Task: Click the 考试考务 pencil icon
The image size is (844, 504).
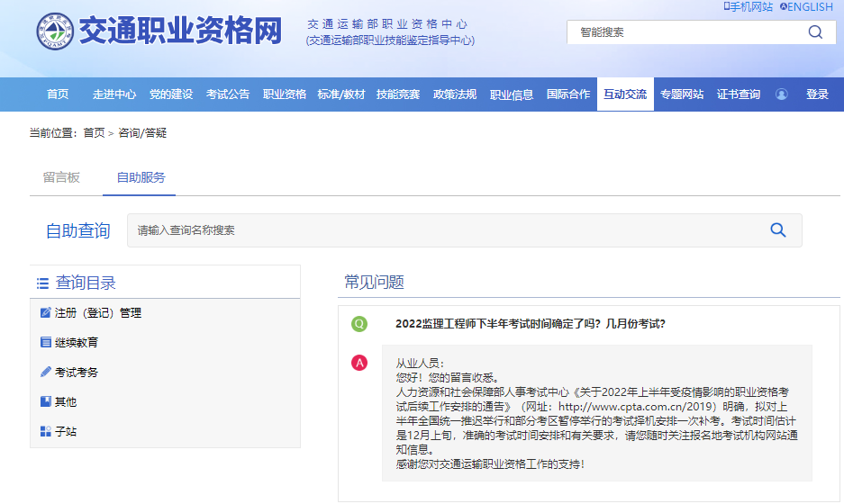Action: coord(46,372)
